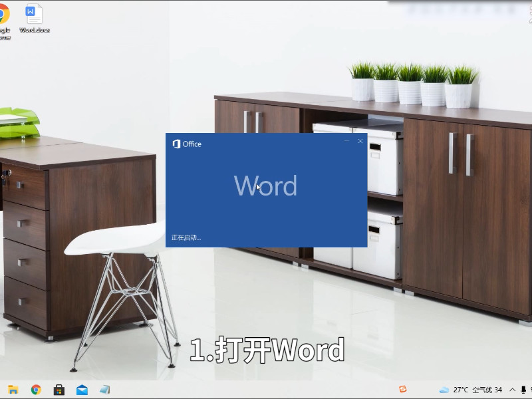Open the Google Chrome desktop shortcut
This screenshot has height=399, width=532.
click(x=5, y=21)
